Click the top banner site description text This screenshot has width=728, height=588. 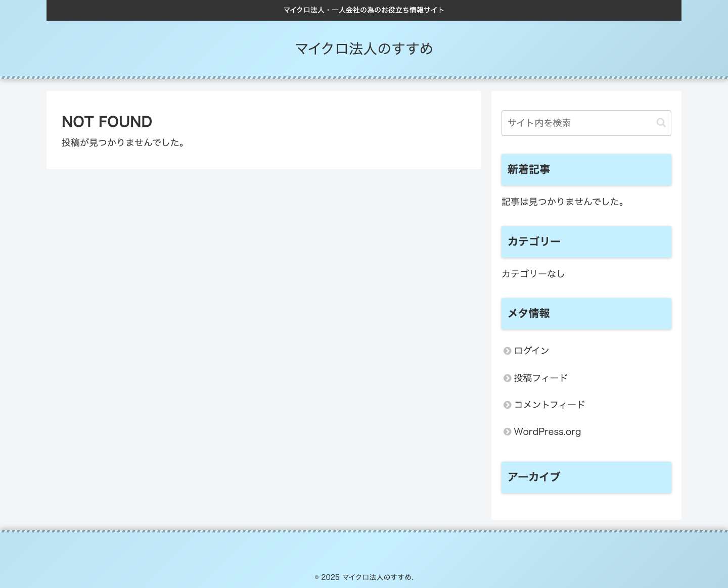pyautogui.click(x=364, y=10)
